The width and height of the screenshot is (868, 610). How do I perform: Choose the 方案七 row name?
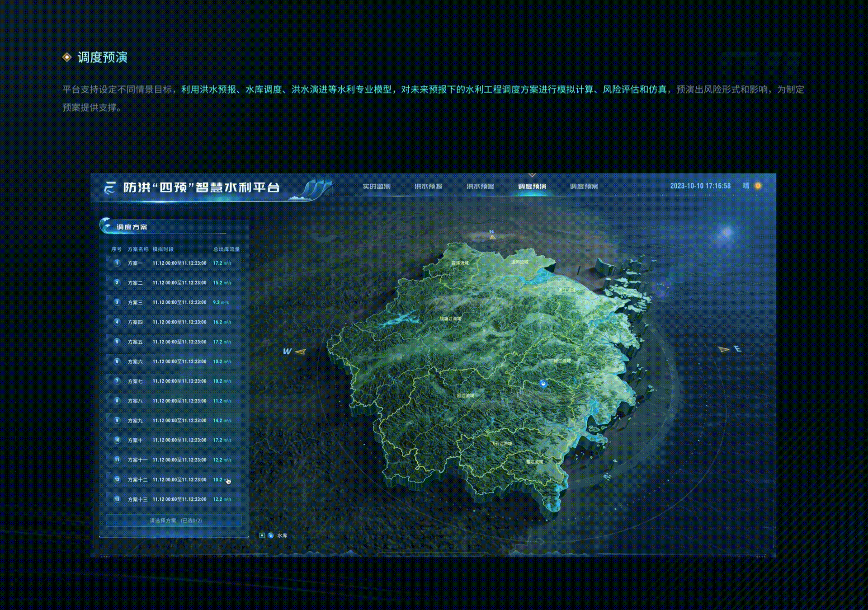(135, 381)
